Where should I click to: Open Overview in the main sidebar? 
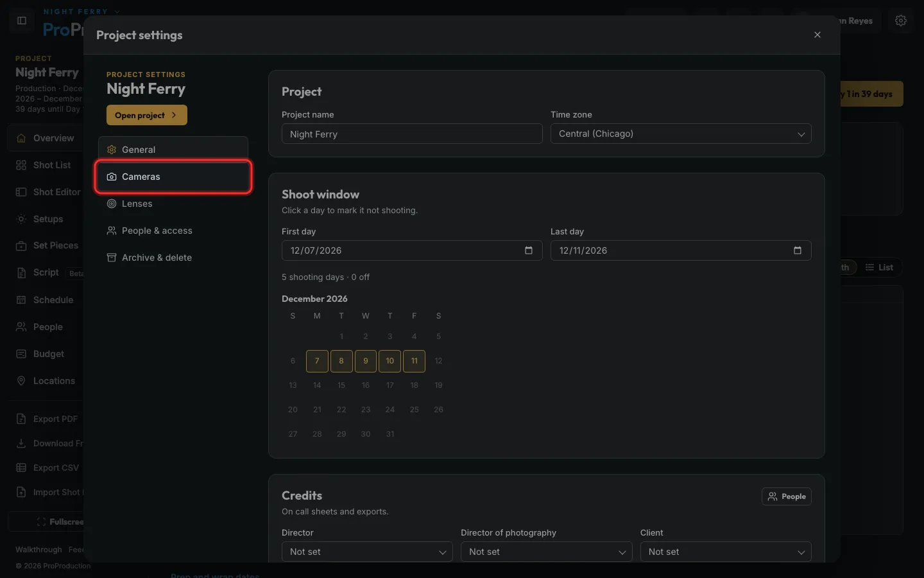46,138
